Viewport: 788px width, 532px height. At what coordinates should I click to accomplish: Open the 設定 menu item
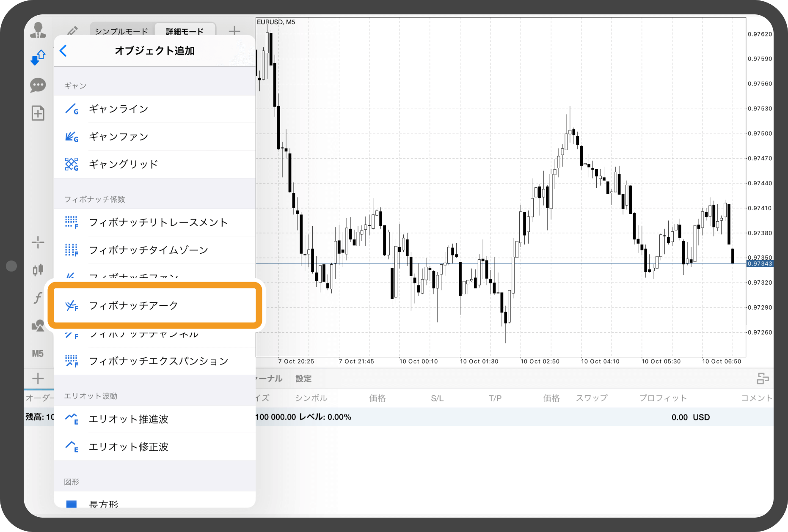(x=303, y=378)
